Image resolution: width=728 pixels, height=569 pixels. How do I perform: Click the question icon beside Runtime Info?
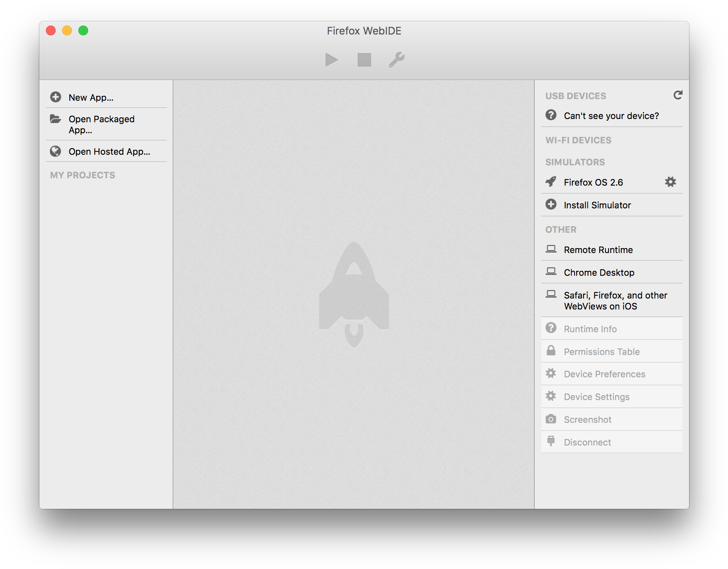click(551, 328)
